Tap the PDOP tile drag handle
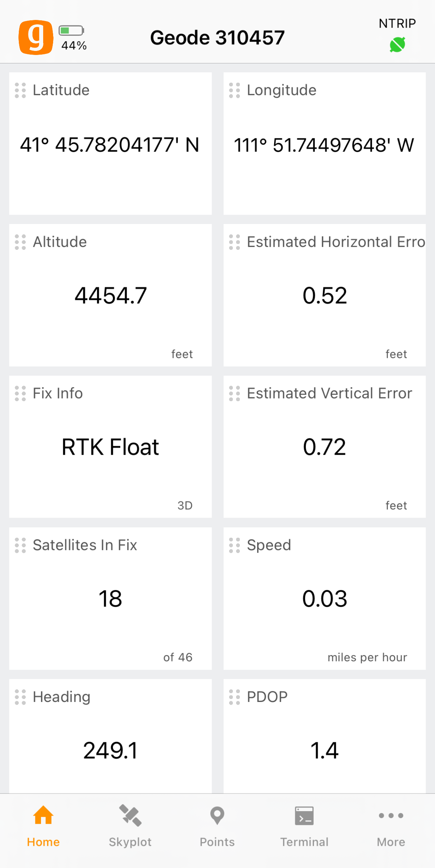Screen dimensions: 435x868 click(x=234, y=697)
